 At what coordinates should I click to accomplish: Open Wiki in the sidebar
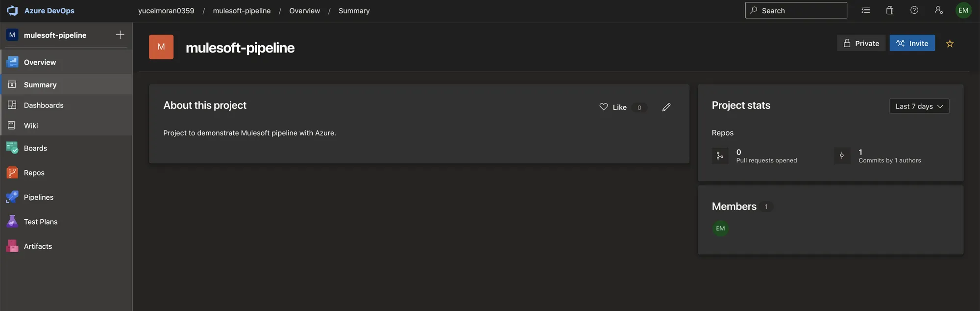point(66,126)
